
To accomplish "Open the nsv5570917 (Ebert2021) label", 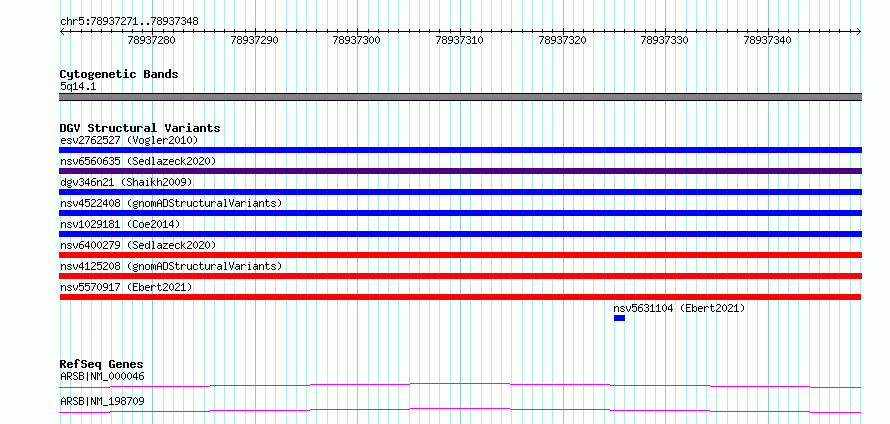I will 126,287.
